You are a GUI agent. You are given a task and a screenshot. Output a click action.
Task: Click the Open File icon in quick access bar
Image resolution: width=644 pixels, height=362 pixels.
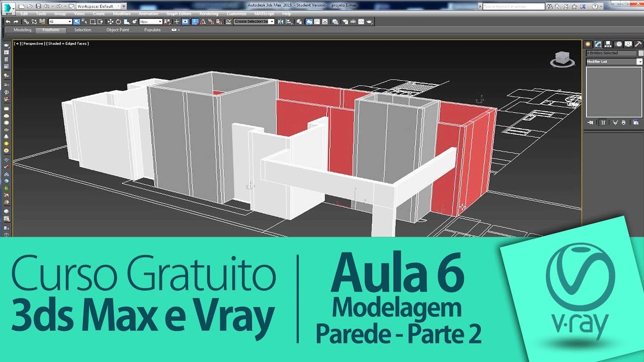(x=30, y=6)
